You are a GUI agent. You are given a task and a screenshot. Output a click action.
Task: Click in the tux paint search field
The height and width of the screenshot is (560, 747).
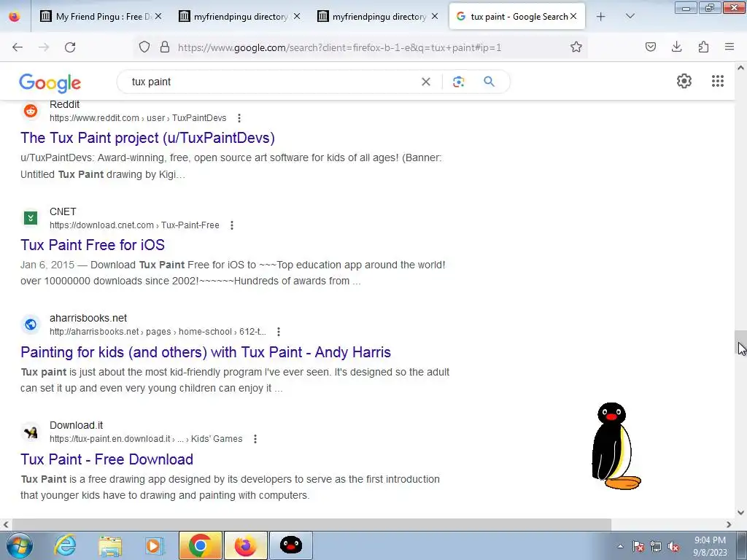click(x=271, y=82)
